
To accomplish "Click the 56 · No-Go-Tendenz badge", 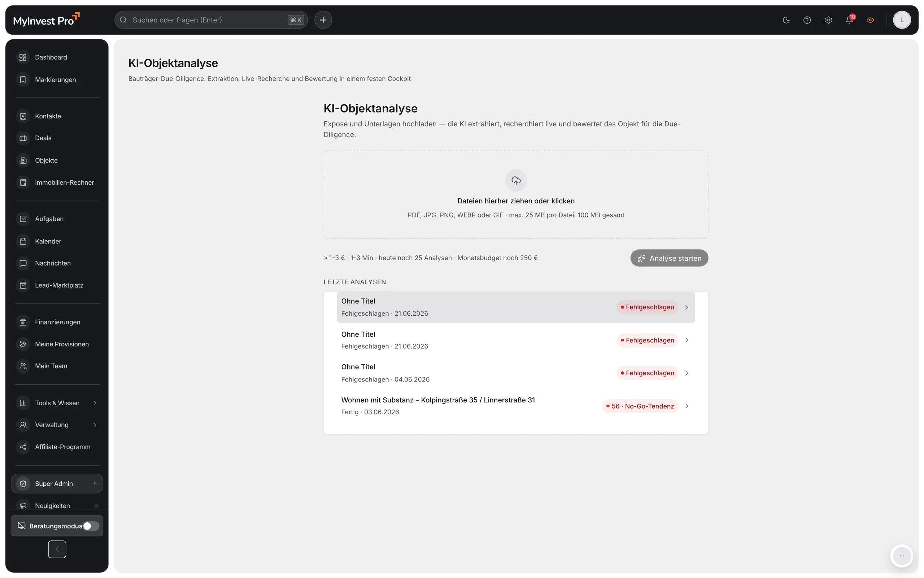I will [640, 406].
